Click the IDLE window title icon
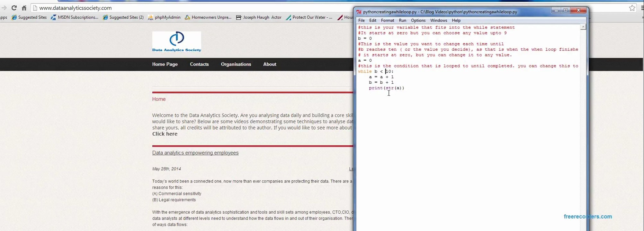This screenshot has width=644, height=231. [x=359, y=12]
